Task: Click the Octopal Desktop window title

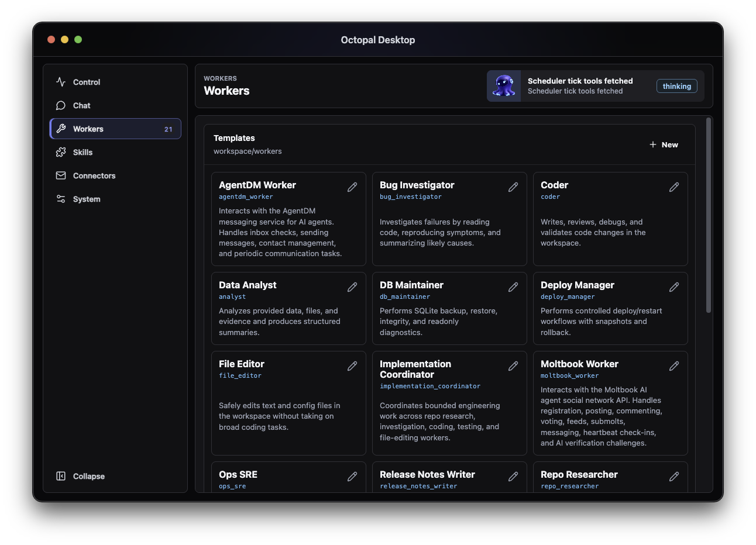Action: [x=378, y=40]
